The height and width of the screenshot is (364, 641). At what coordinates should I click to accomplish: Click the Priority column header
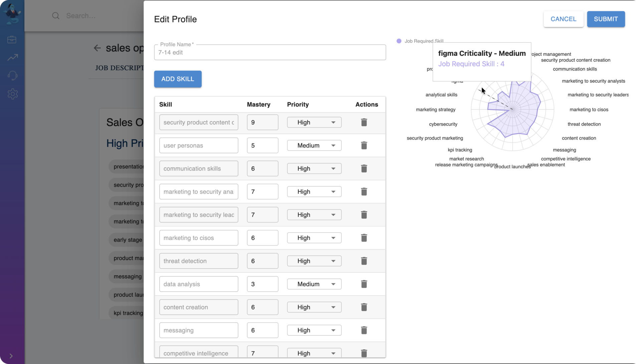[x=298, y=104]
